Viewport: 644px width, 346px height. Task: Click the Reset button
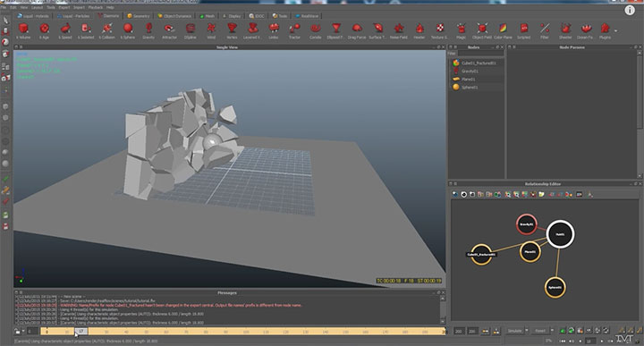(540, 331)
